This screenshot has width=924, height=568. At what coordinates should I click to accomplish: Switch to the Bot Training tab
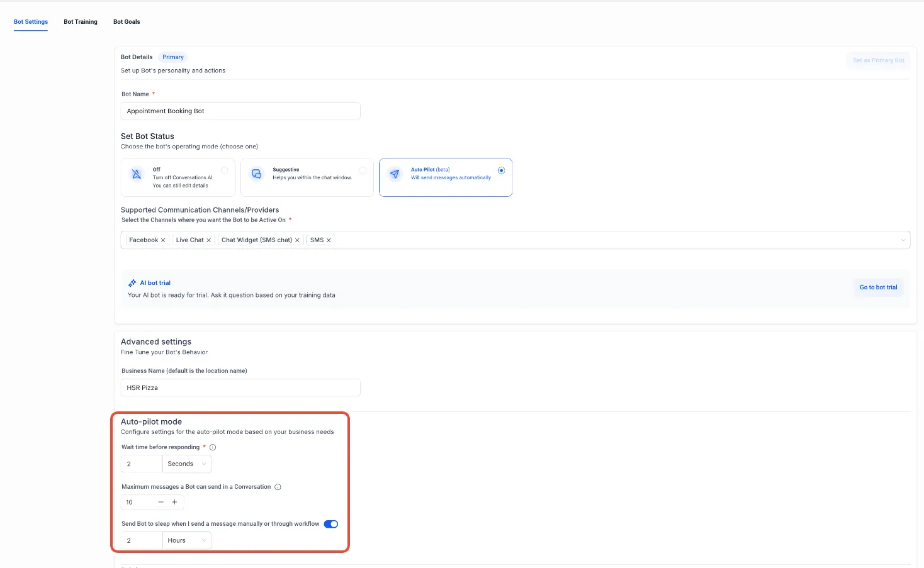(x=81, y=22)
